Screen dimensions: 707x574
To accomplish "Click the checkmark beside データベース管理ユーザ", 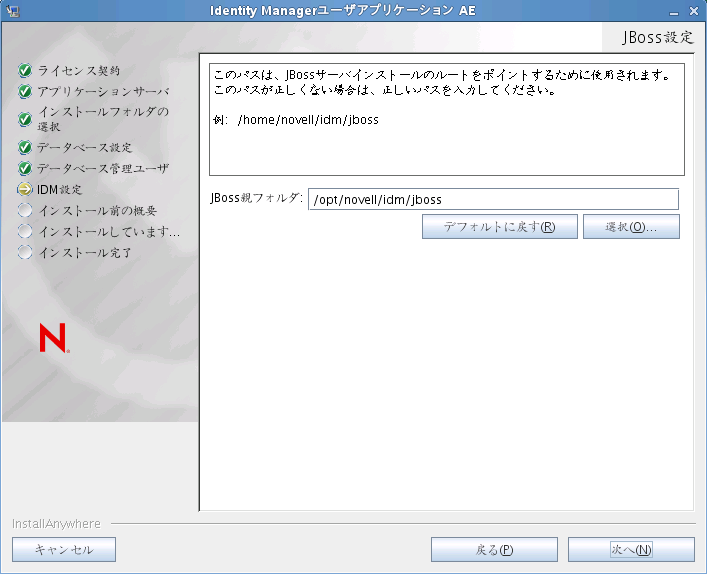I will click(x=25, y=168).
